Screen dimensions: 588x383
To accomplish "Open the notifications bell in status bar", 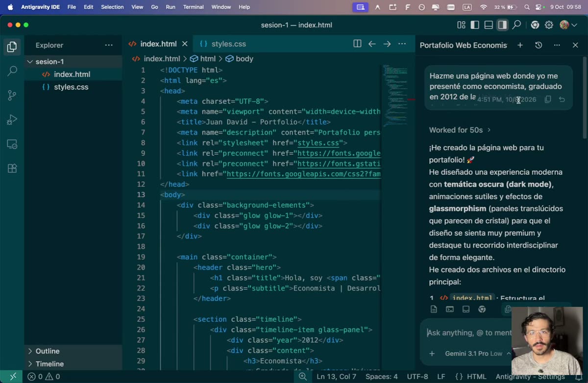I will pyautogui.click(x=577, y=377).
